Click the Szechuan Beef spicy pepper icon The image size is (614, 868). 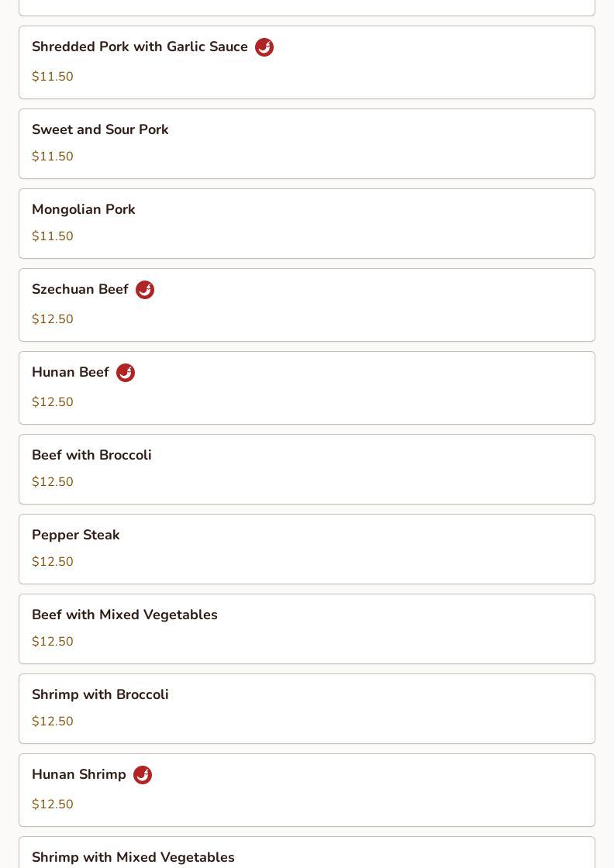pos(145,290)
